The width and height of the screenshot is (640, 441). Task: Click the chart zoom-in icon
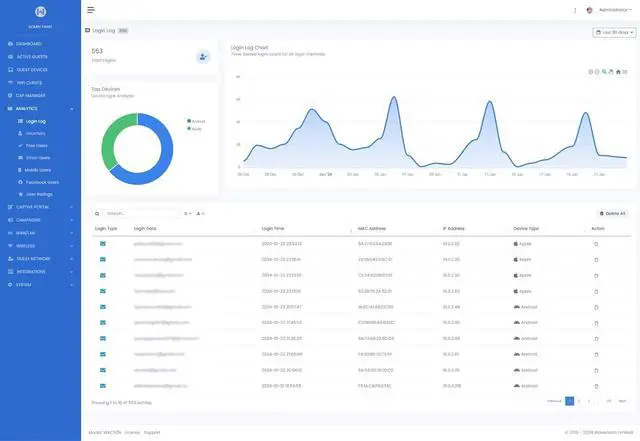coord(590,71)
